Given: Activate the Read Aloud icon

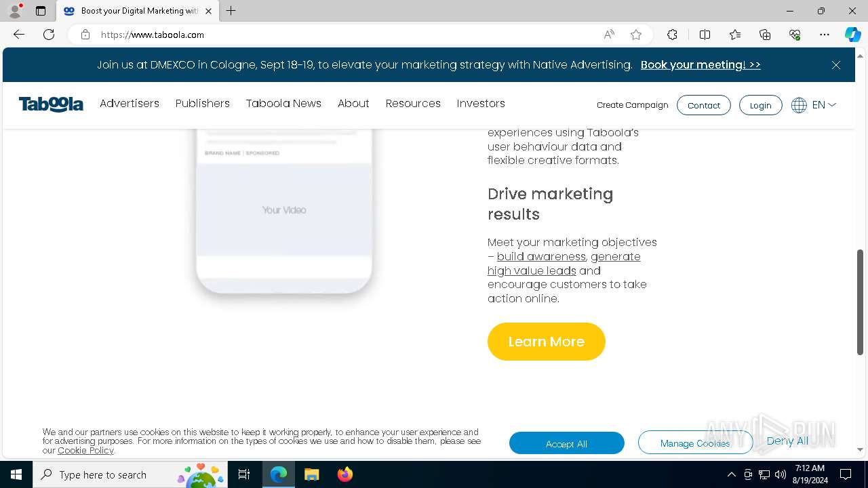Looking at the screenshot, I should point(609,35).
